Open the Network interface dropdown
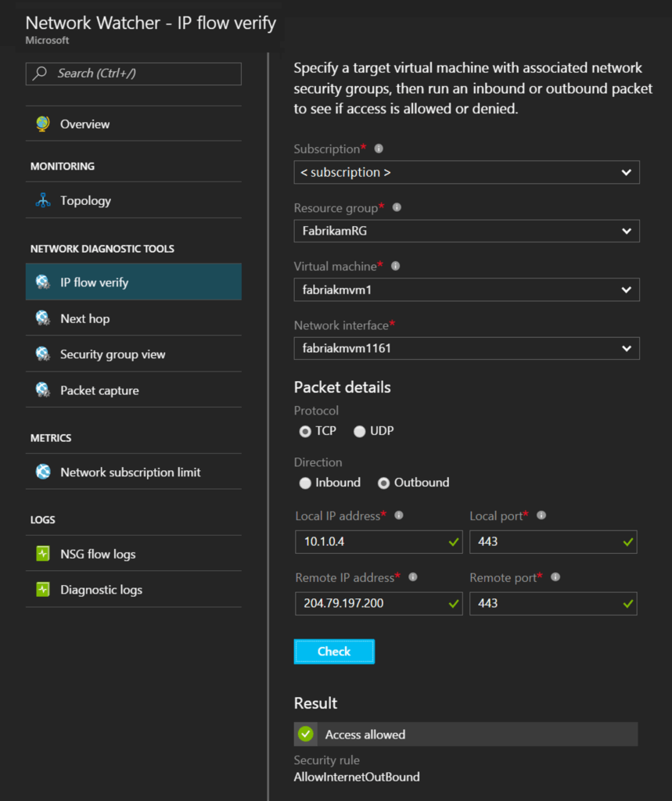Image resolution: width=672 pixels, height=801 pixels. tap(466, 348)
